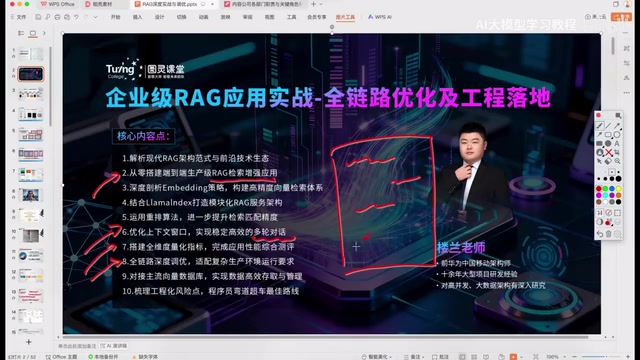This screenshot has width=640, height=360.
Task: Click the 缺失字体 missing fonts warning
Action: click(145, 357)
